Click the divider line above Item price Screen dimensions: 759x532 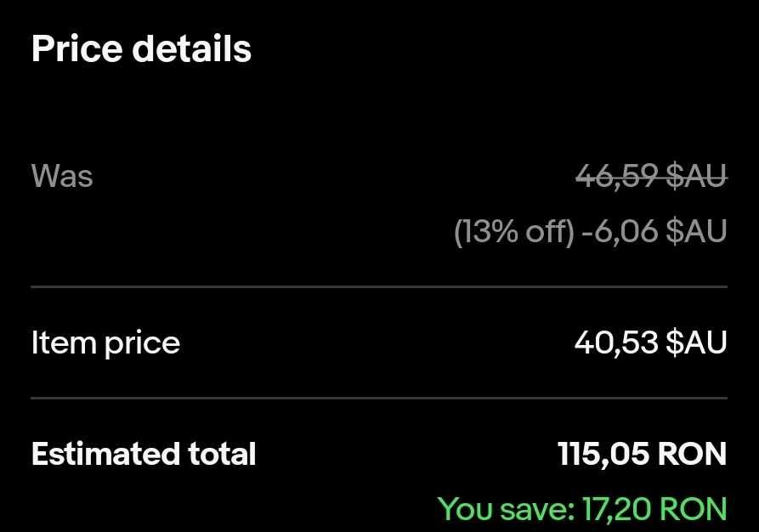coord(379,288)
